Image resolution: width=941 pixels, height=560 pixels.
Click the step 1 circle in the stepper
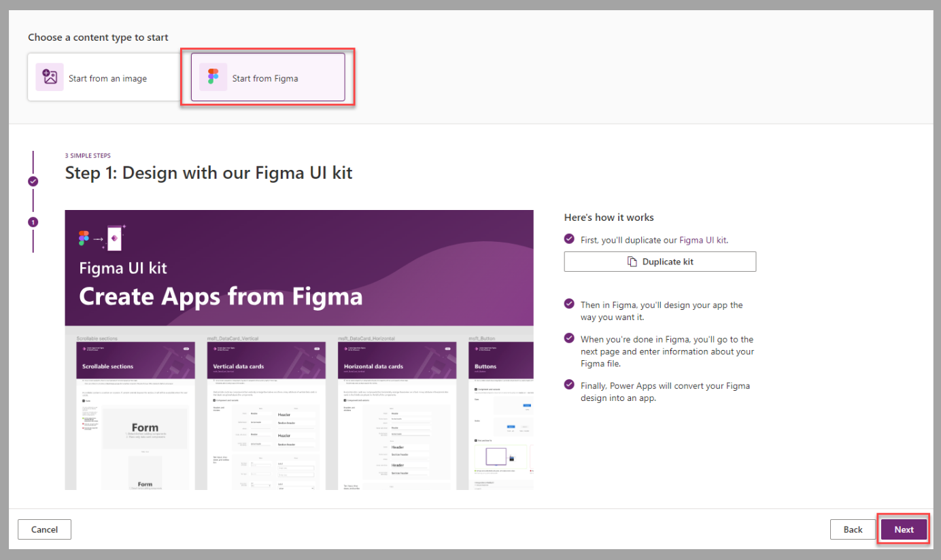33,222
